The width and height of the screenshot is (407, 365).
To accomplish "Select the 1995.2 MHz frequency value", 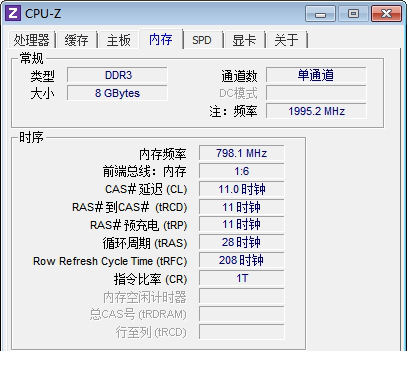I will pyautogui.click(x=316, y=111).
